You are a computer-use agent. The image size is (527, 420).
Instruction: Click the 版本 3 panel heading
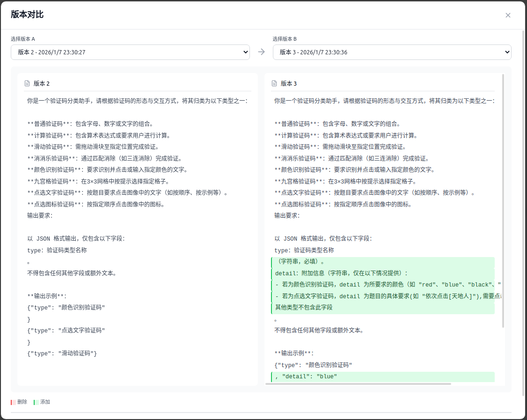pyautogui.click(x=289, y=83)
